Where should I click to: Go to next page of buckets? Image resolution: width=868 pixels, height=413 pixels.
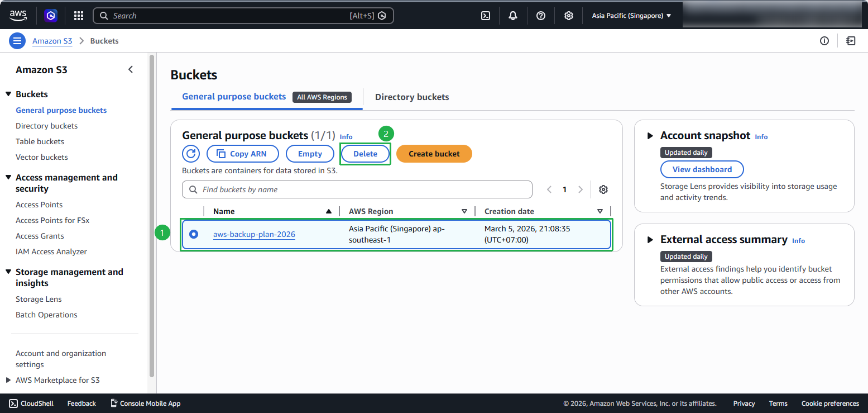(581, 189)
